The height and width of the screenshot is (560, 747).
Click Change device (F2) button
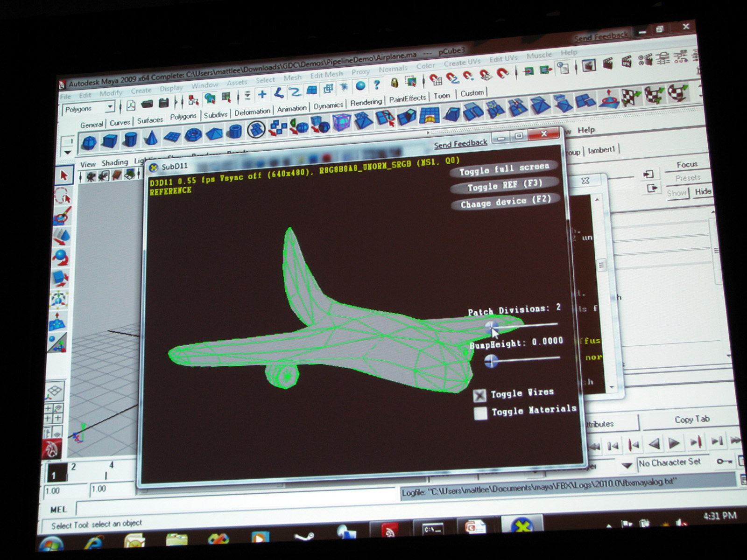506,202
